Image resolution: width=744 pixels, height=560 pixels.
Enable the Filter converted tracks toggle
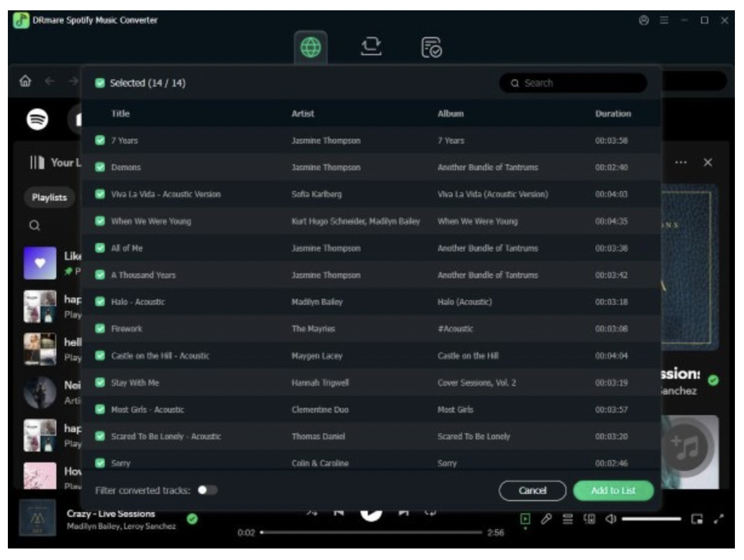(207, 490)
